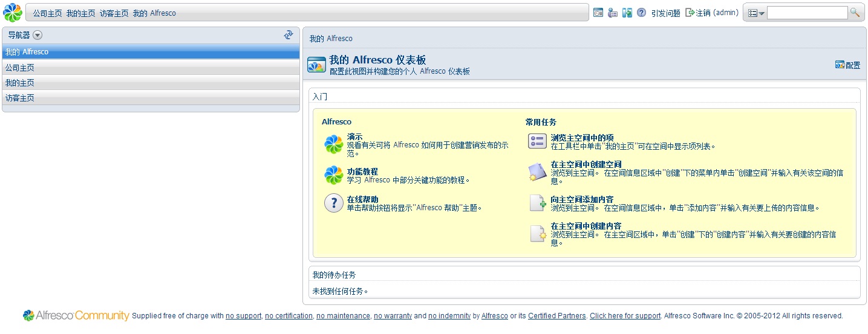Image resolution: width=868 pixels, height=334 pixels.
Task: Click the 常用任务 heading
Action: coord(541,122)
